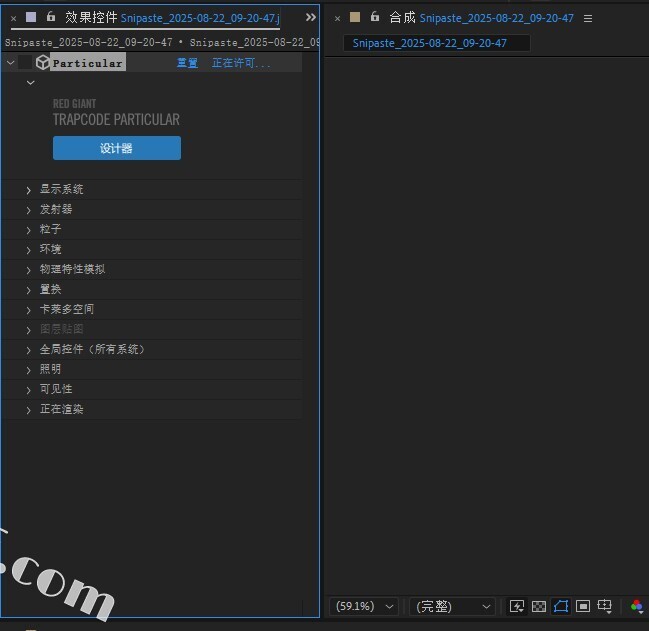Image resolution: width=649 pixels, height=631 pixels.
Task: Expand the 物理特性模拟 group
Action: coord(28,270)
